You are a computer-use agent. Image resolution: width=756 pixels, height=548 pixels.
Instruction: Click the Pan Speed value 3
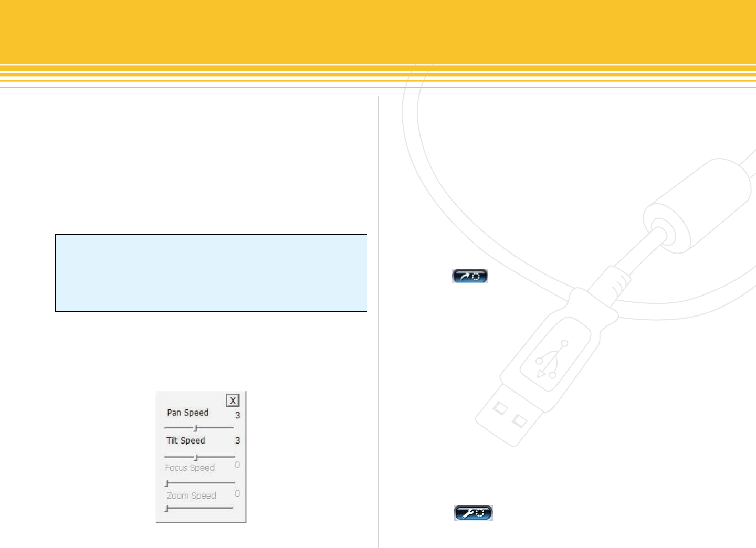click(x=237, y=415)
